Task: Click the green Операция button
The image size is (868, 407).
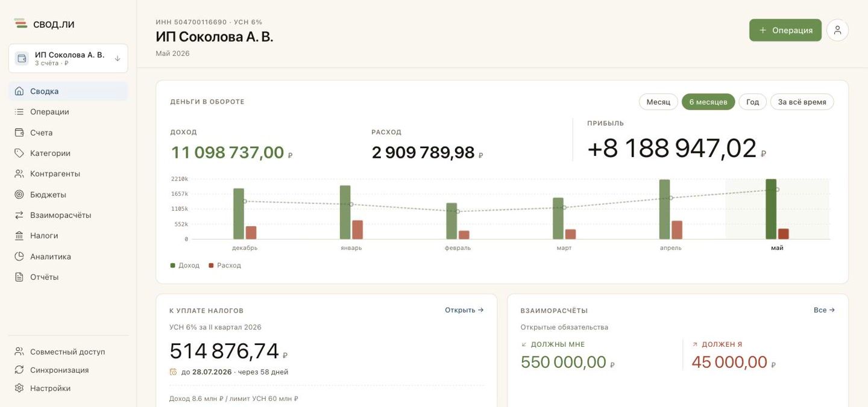Action: click(785, 30)
